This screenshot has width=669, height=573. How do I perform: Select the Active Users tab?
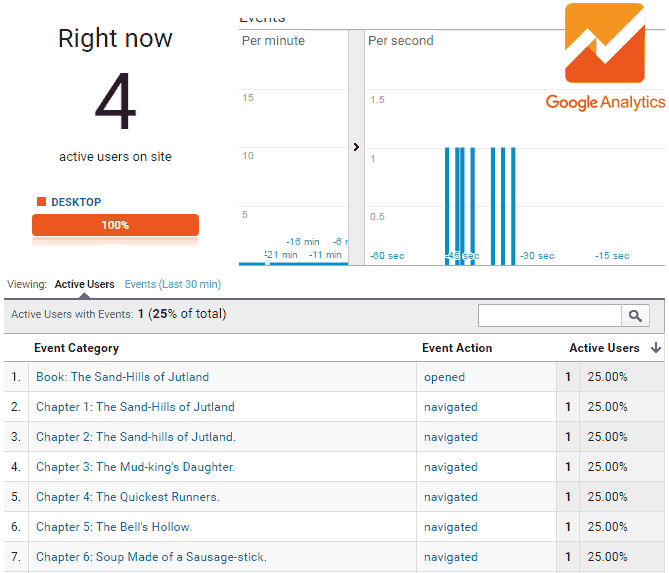point(84,285)
